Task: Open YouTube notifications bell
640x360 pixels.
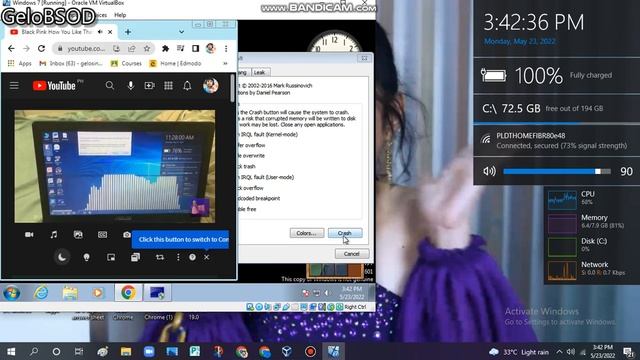Action: click(x=187, y=86)
